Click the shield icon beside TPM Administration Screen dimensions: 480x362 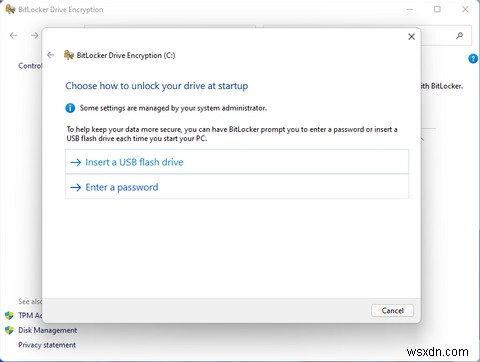point(9,315)
